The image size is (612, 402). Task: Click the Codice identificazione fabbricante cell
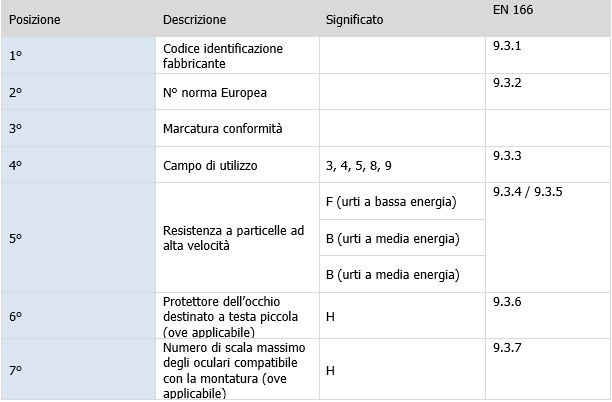223,56
